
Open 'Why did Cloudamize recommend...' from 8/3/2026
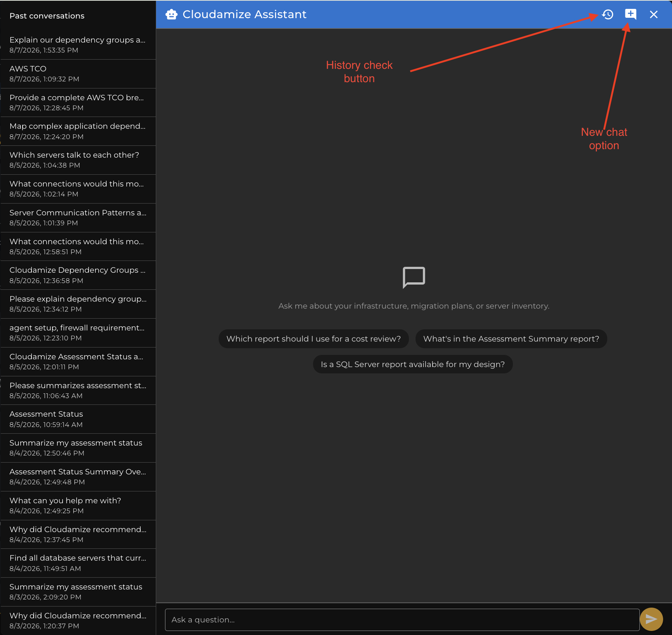(x=78, y=621)
